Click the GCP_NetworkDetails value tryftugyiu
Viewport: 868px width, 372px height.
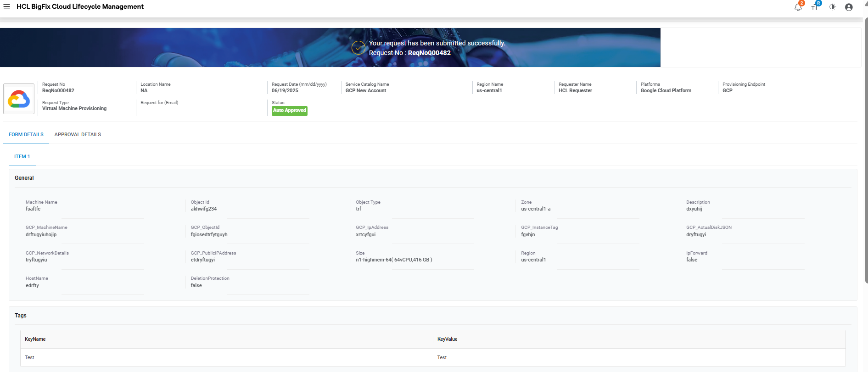click(36, 260)
